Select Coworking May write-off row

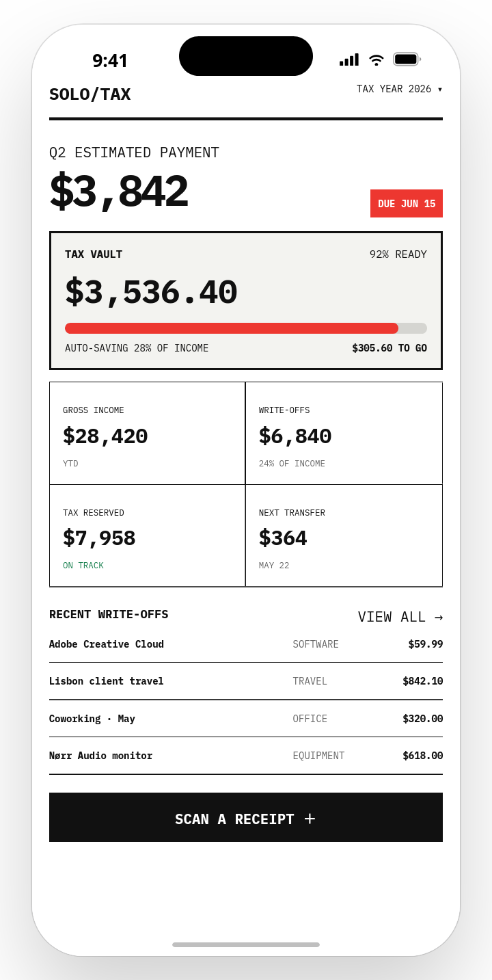(x=246, y=719)
